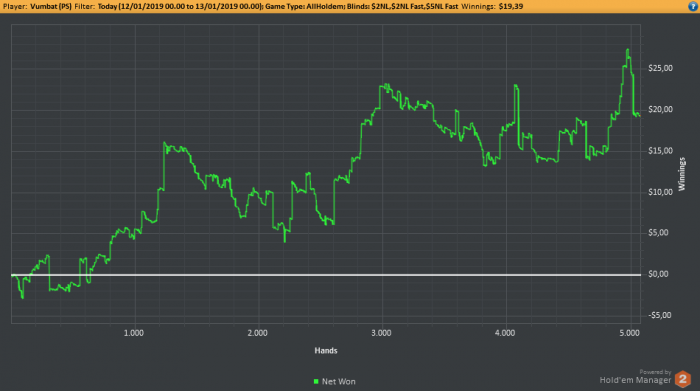Image resolution: width=700 pixels, height=391 pixels.
Task: Click the 1.000 hands axis tick label
Action: (x=134, y=333)
